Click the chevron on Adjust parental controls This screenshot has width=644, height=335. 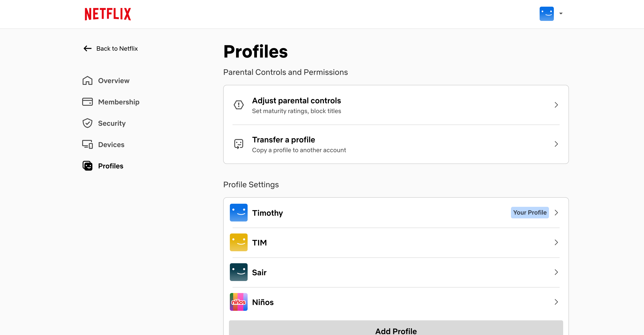556,105
